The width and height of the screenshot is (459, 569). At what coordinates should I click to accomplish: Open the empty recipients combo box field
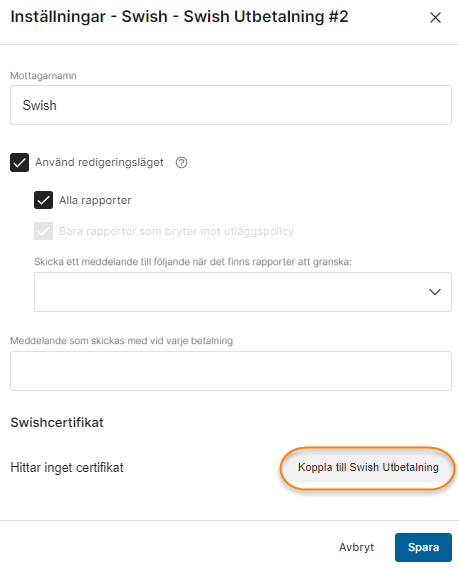[x=243, y=292]
